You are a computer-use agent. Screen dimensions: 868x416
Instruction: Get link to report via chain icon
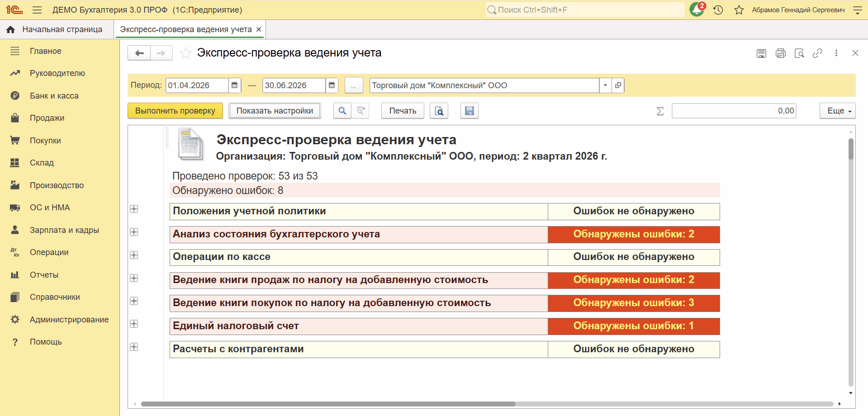817,53
